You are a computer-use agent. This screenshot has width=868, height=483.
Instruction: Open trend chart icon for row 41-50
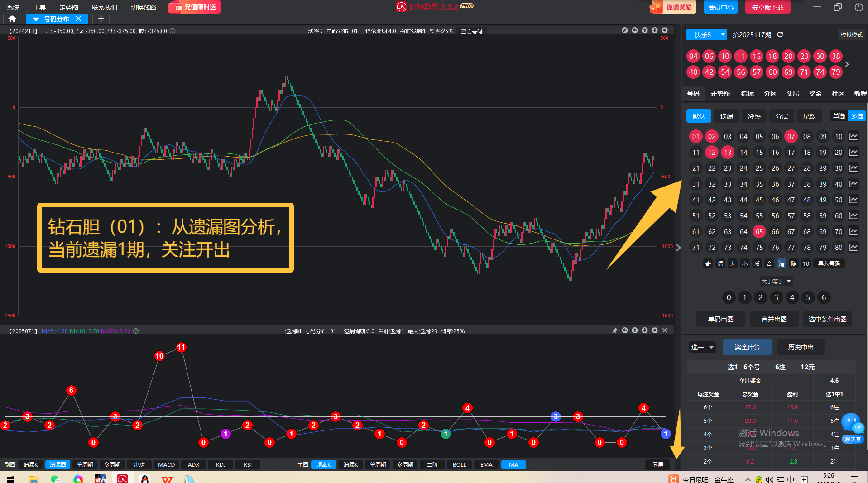click(x=854, y=200)
